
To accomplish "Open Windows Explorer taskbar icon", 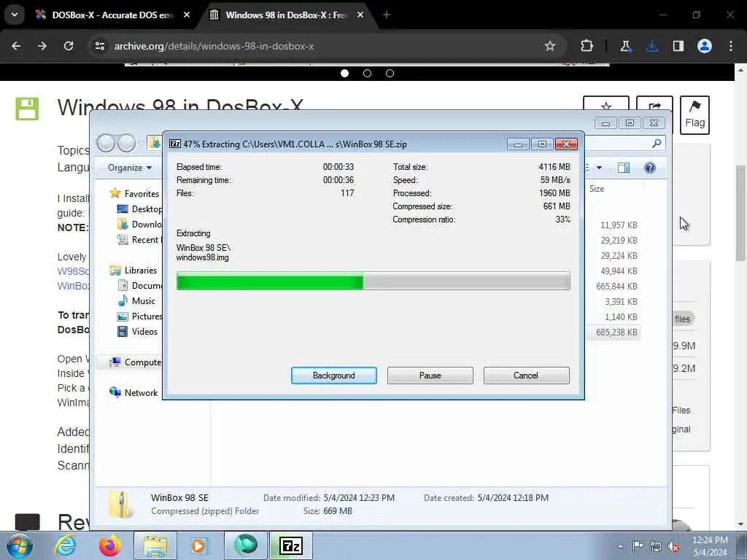I will (x=155, y=545).
